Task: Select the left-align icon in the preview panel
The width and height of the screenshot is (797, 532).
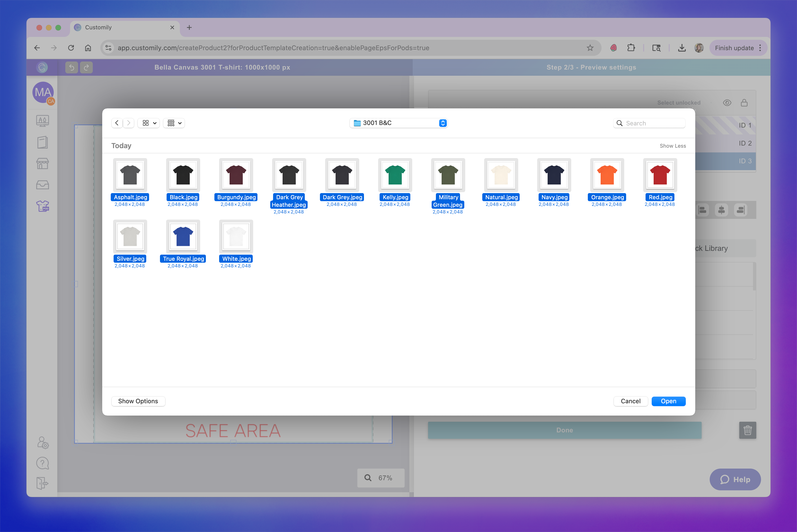Action: [x=703, y=210]
